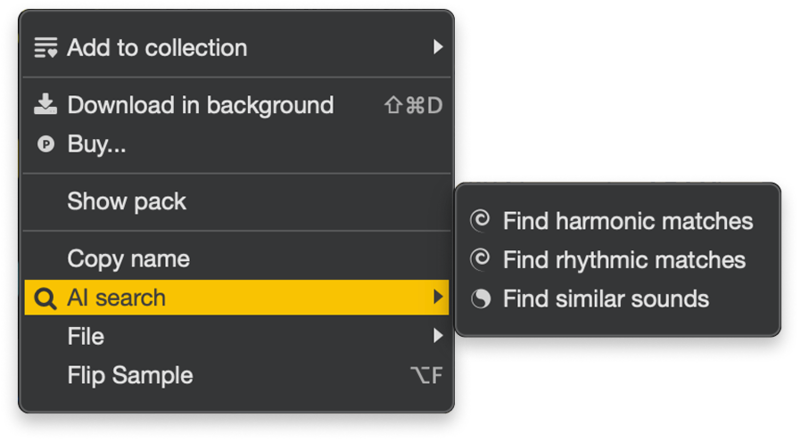
Task: Expand the Add to collection submenu arrow
Action: tap(438, 47)
